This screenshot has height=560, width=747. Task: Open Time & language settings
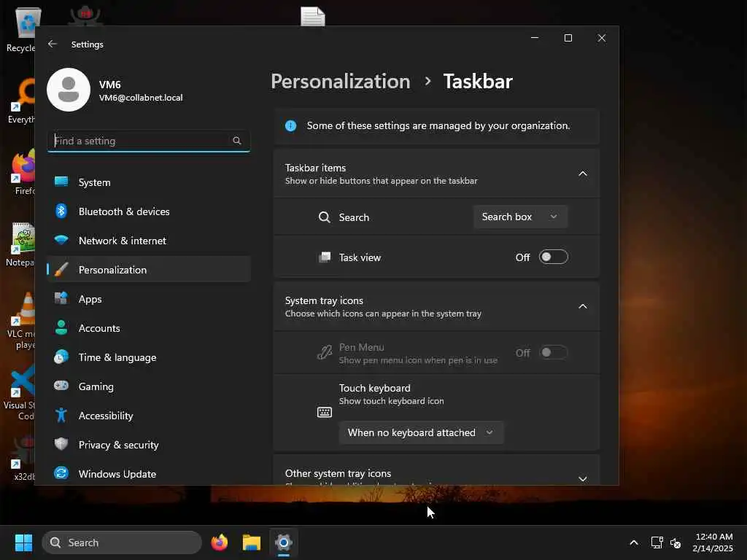(x=149, y=357)
